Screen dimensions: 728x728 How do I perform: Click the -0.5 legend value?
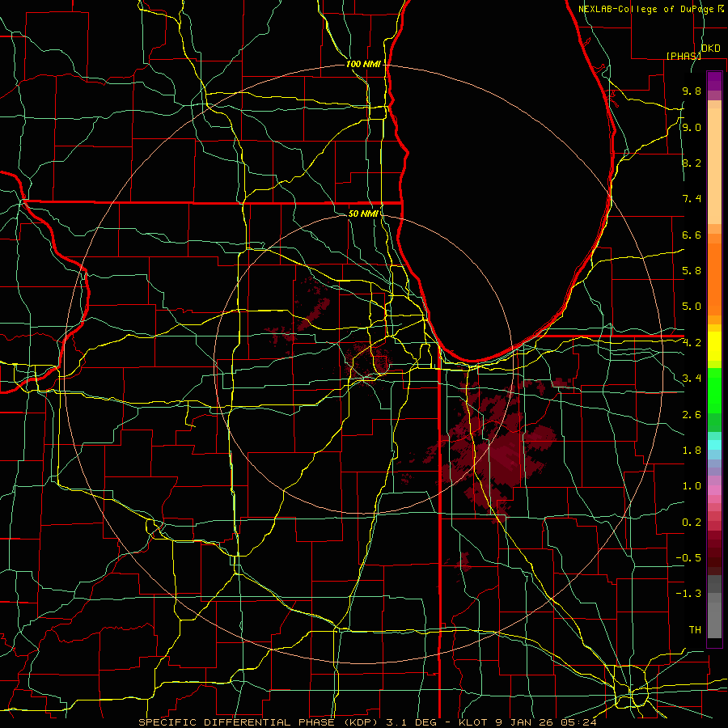pos(688,558)
